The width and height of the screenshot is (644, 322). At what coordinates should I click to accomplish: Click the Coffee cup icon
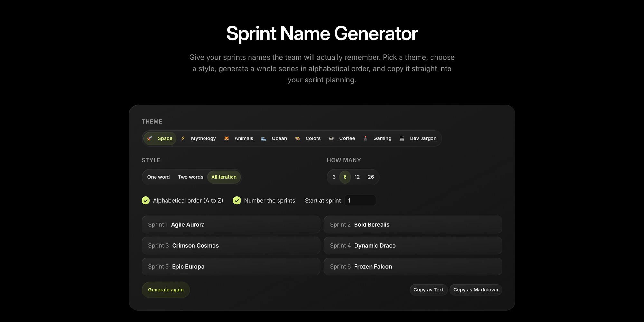[331, 138]
